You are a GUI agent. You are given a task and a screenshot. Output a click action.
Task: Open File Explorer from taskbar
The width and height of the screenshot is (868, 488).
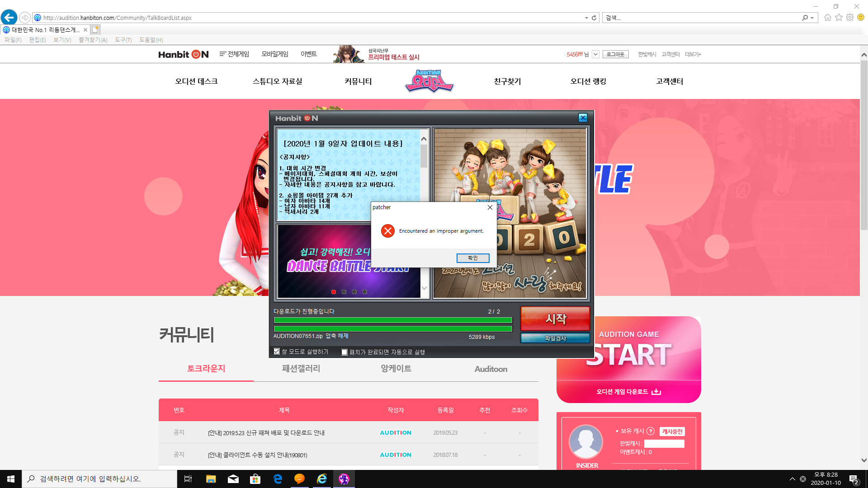click(x=211, y=479)
